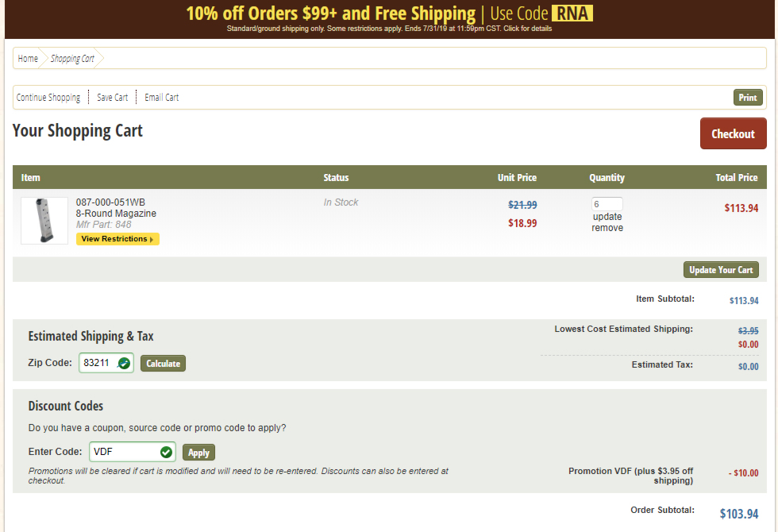Apply the VDF discount code
The image size is (778, 532).
tap(199, 453)
